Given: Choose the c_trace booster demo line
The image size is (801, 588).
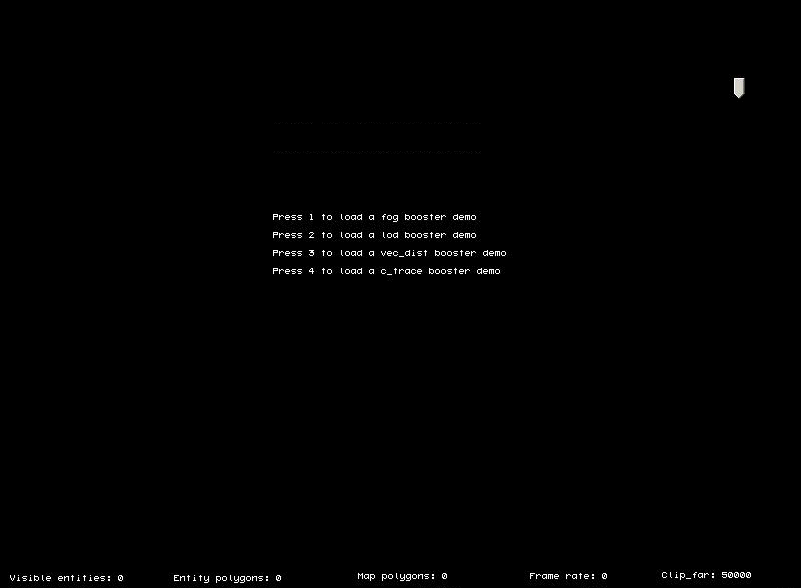Looking at the screenshot, I should [386, 271].
